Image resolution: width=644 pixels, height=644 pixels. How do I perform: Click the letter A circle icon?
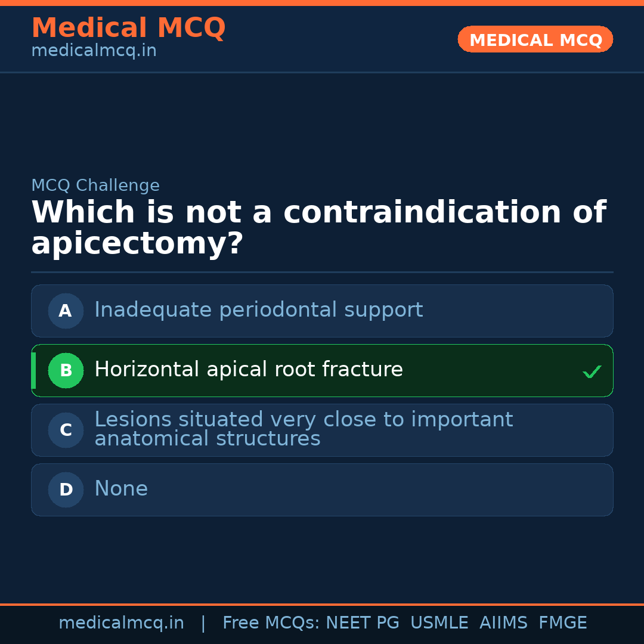tap(66, 311)
